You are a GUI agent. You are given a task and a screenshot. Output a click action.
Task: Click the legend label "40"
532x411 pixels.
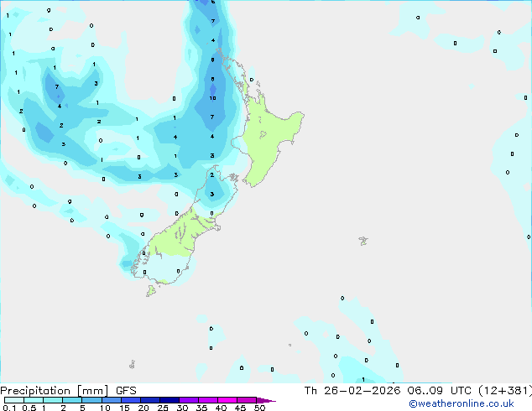222,408
